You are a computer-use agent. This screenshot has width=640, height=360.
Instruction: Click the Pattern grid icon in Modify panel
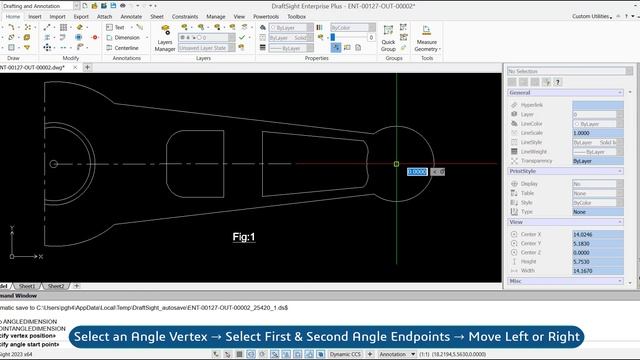coord(63,27)
